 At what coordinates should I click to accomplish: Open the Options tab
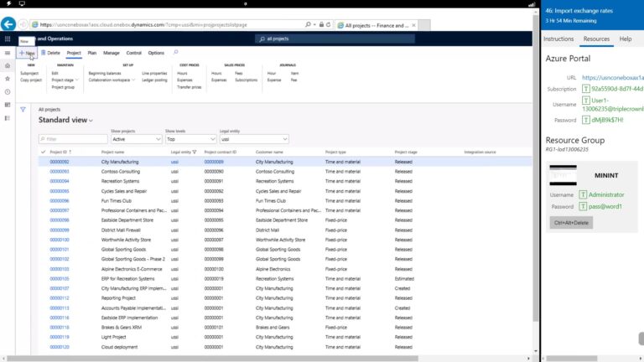[156, 53]
